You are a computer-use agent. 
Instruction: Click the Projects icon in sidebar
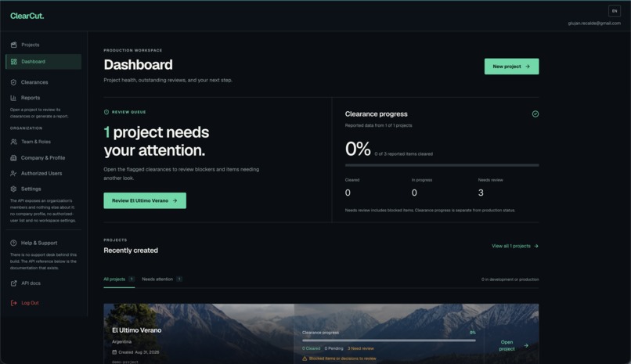13,45
